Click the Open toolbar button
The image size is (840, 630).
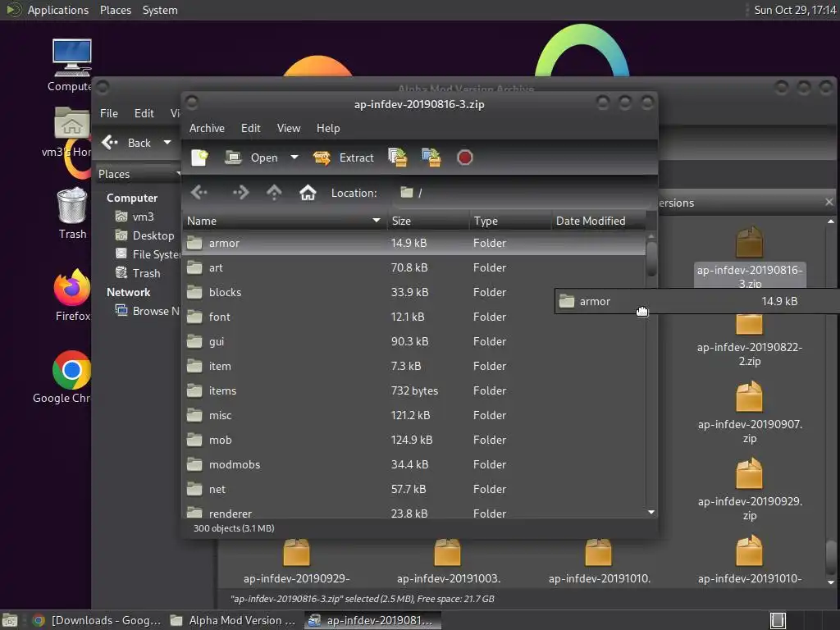click(x=251, y=157)
